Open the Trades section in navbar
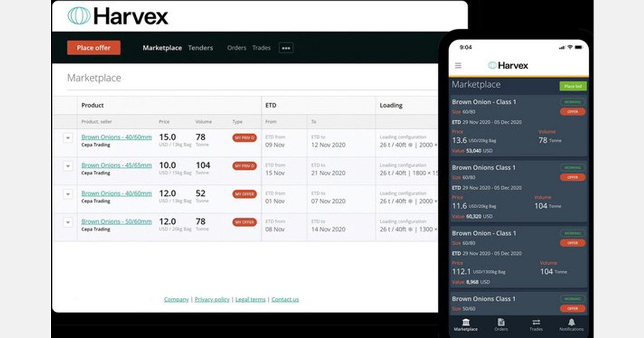The image size is (644, 338). (x=261, y=48)
